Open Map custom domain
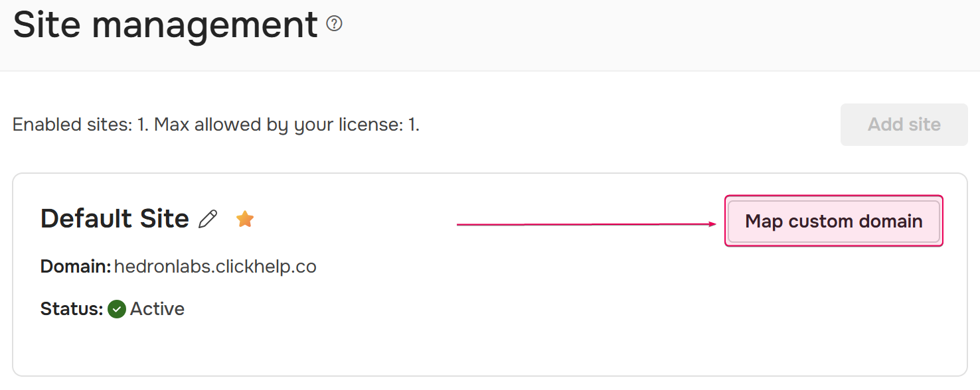980x390 pixels. pos(834,221)
